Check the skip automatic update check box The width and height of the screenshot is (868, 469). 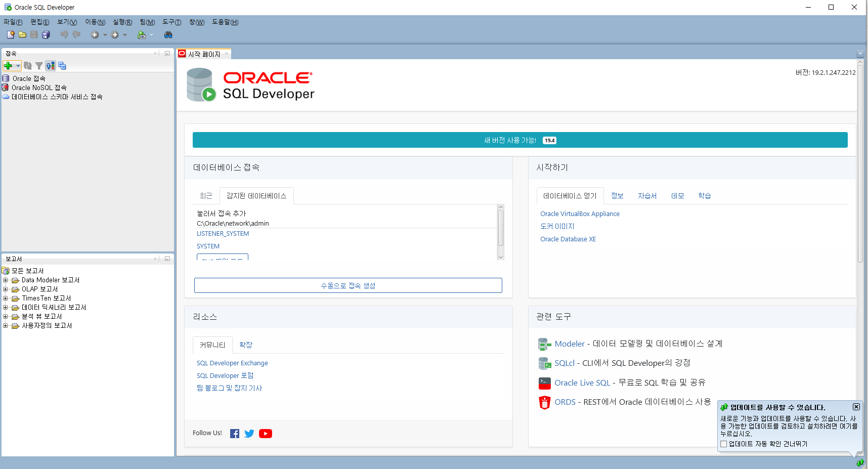[724, 444]
